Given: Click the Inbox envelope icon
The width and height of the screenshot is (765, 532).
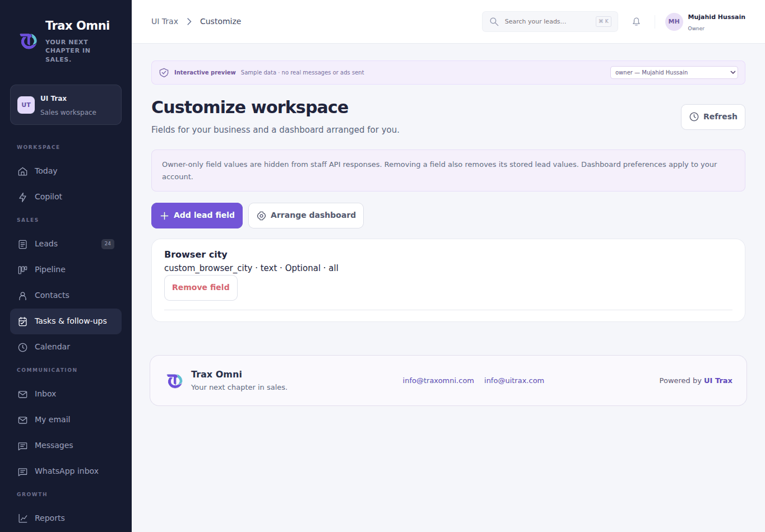Looking at the screenshot, I should tap(22, 394).
